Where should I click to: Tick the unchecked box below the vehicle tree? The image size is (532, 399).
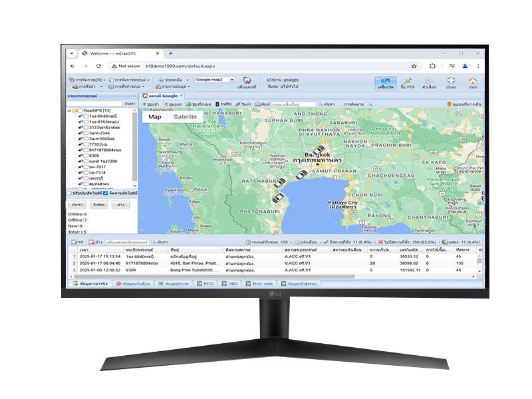69,193
